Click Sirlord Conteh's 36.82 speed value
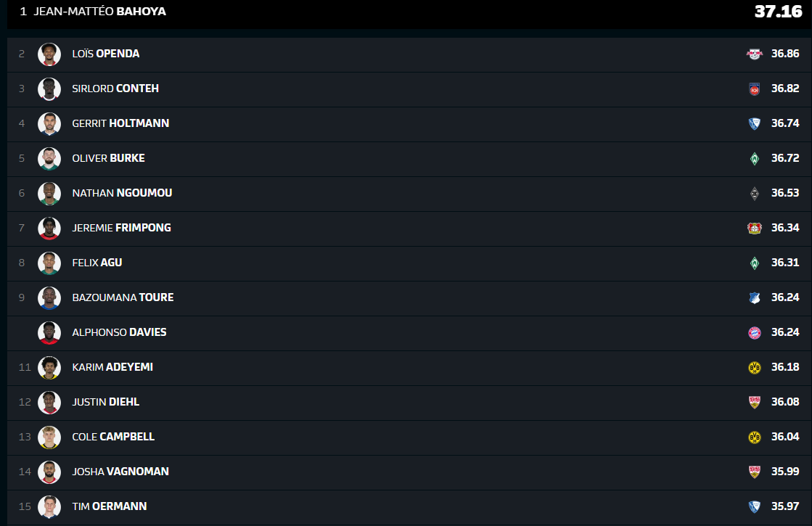Viewport: 812px width, 526px height. [x=785, y=89]
